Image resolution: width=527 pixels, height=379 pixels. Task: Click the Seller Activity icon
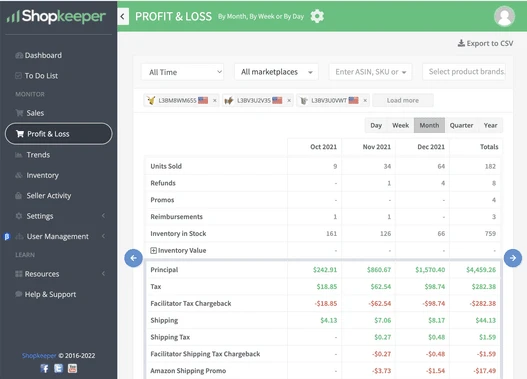18,196
